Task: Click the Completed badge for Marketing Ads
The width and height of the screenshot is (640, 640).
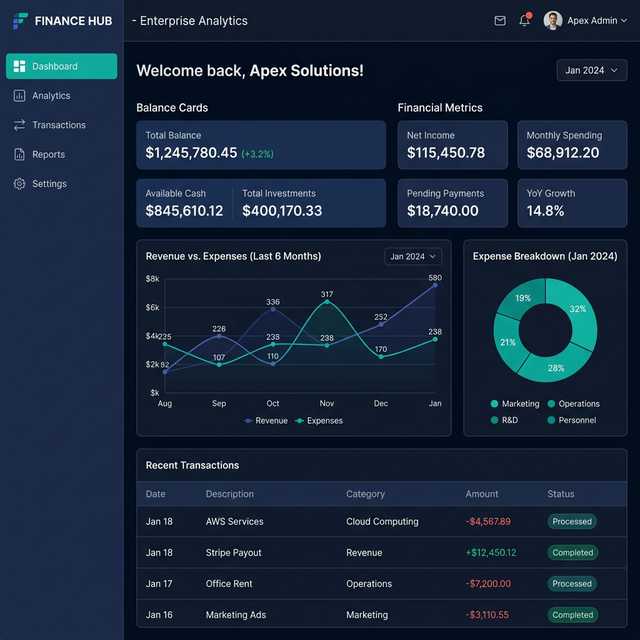Action: pos(573,615)
